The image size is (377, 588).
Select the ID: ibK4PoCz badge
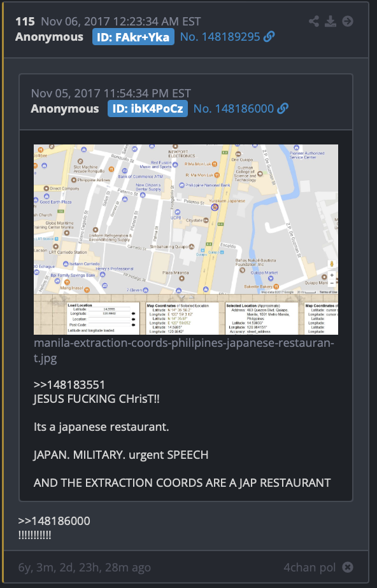click(x=148, y=109)
